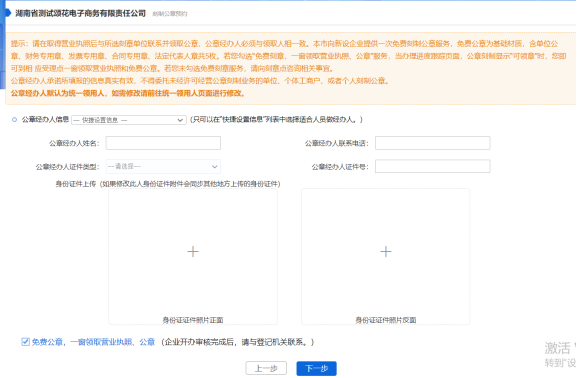Click the 下一步 button
The height and width of the screenshot is (378, 577).
316,368
